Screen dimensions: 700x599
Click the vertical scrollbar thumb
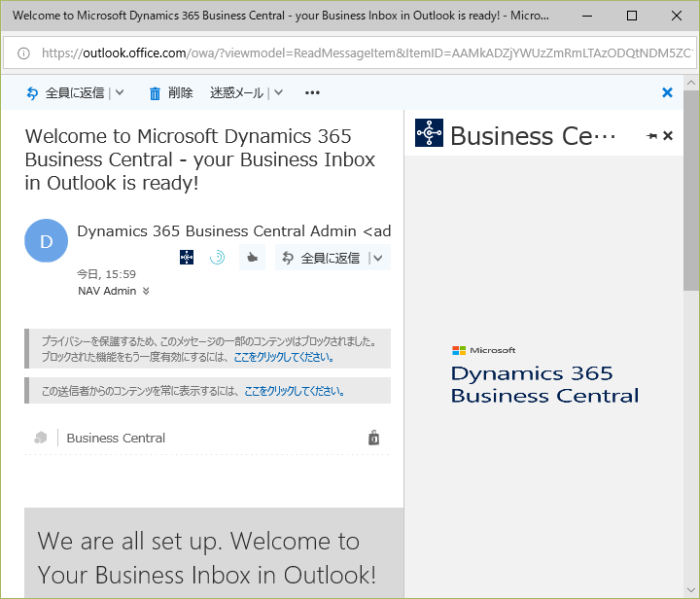691,191
